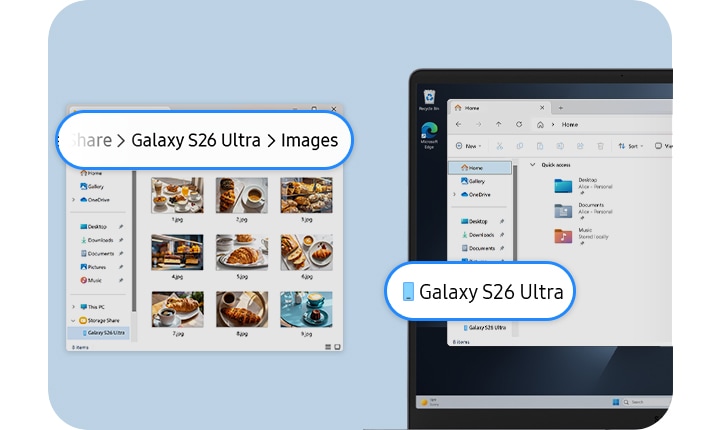Select the 1.jpg thumbnail

(177, 195)
